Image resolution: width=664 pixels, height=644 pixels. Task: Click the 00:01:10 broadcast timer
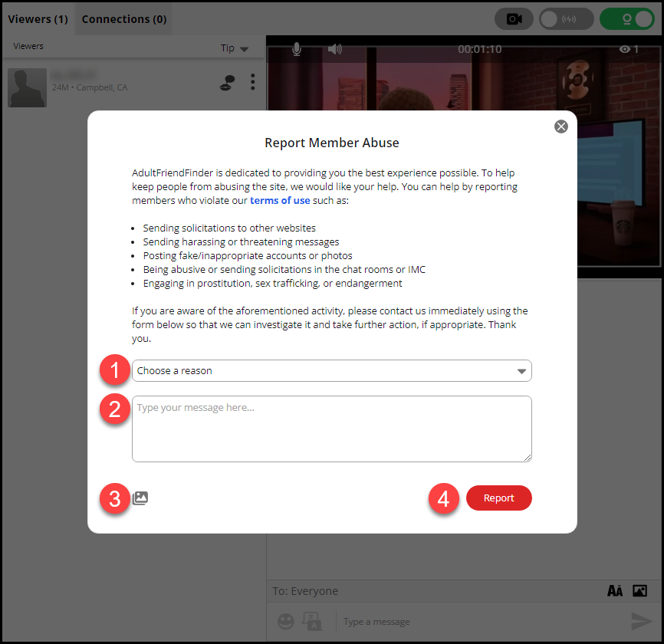click(x=479, y=49)
